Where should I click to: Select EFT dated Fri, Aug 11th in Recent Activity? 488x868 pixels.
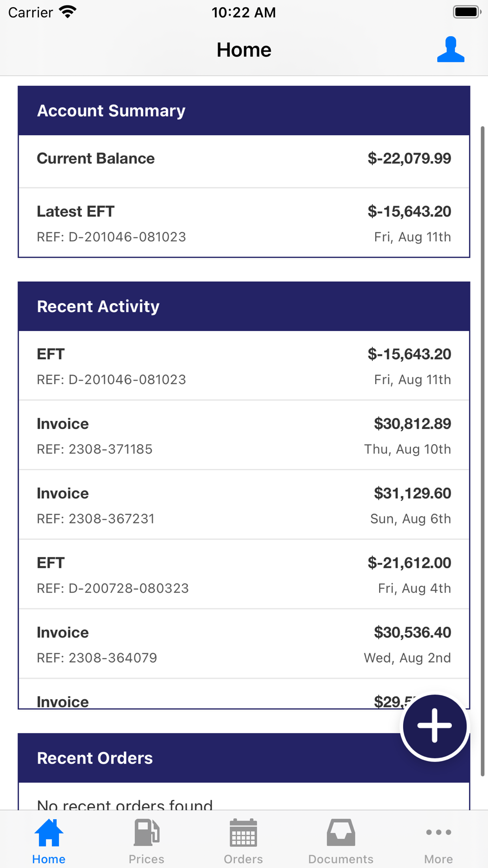tap(244, 366)
